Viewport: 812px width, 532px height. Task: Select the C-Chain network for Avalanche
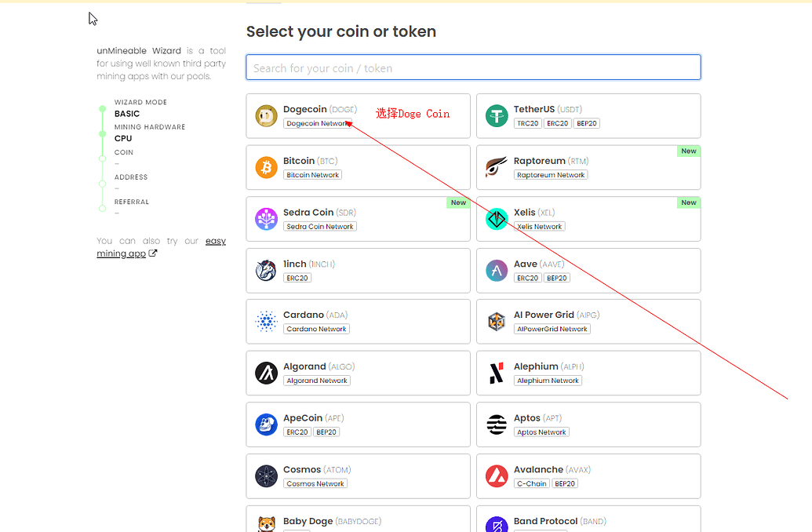532,483
